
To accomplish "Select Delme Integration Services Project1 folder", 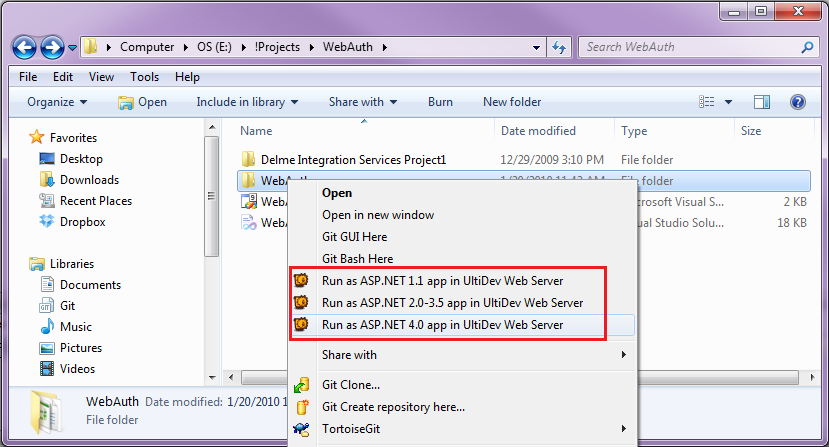I will 353,160.
